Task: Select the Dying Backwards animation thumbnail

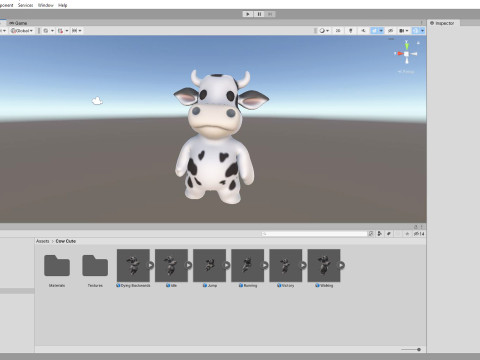Action: (x=133, y=265)
